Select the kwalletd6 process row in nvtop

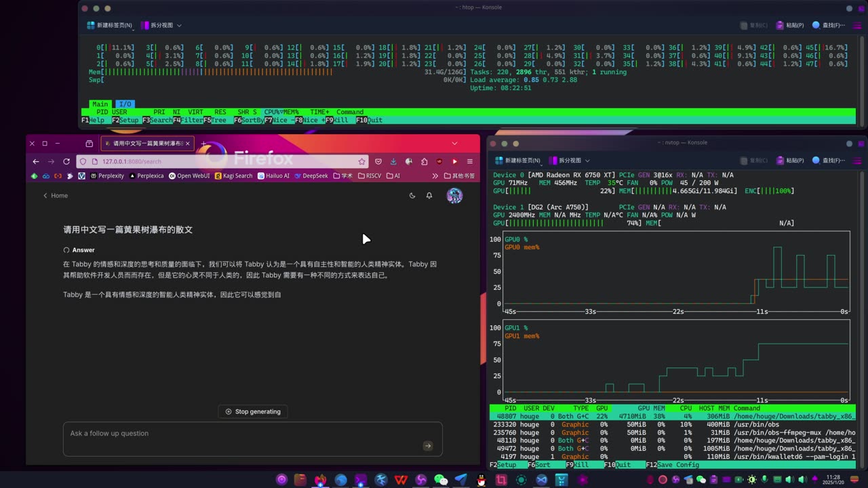click(673, 457)
